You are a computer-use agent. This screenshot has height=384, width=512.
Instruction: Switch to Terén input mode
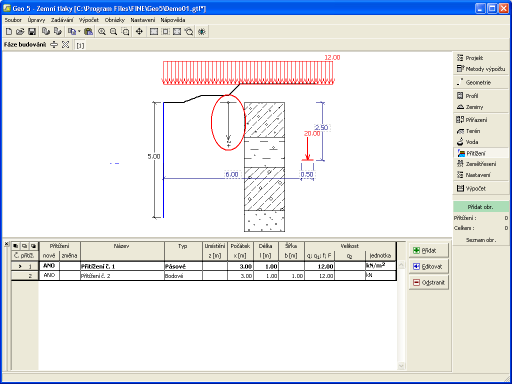481,131
